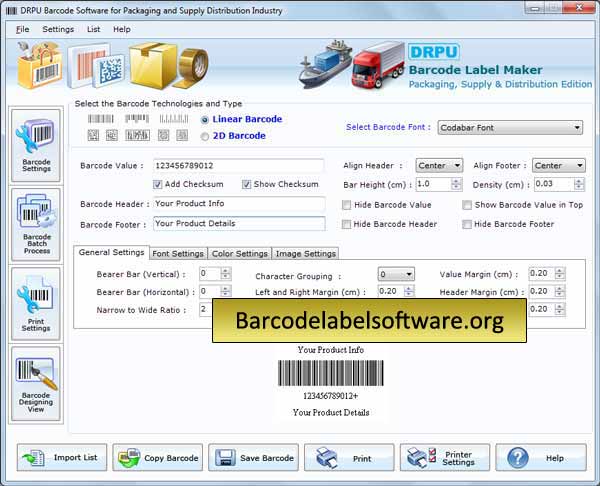Open the Settings menu
Image resolution: width=600 pixels, height=486 pixels.
tap(58, 29)
